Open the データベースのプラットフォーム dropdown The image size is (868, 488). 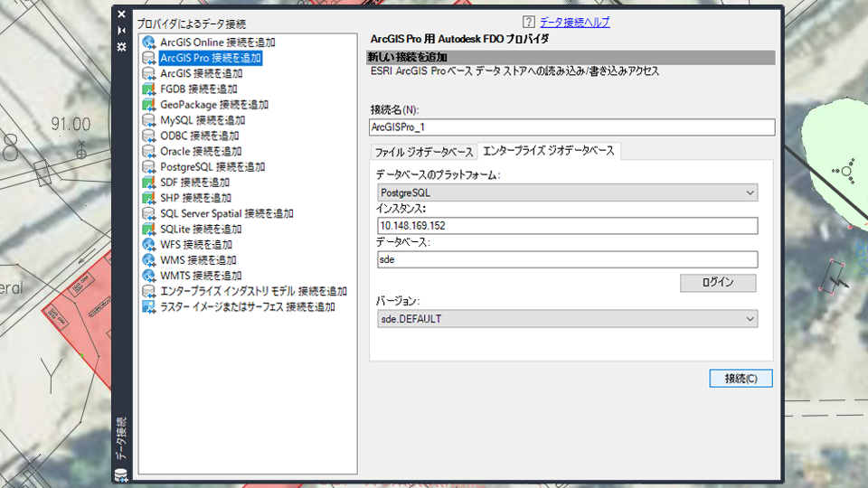tap(568, 192)
